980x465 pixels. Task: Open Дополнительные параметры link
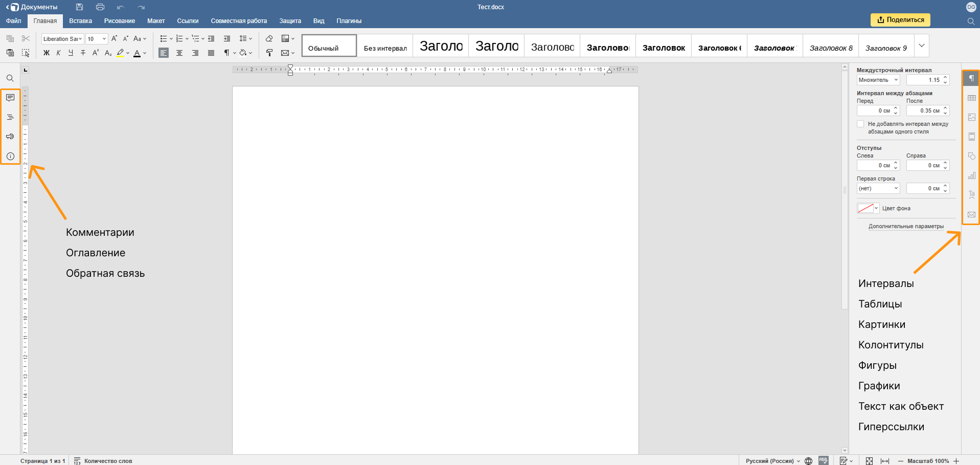point(906,226)
